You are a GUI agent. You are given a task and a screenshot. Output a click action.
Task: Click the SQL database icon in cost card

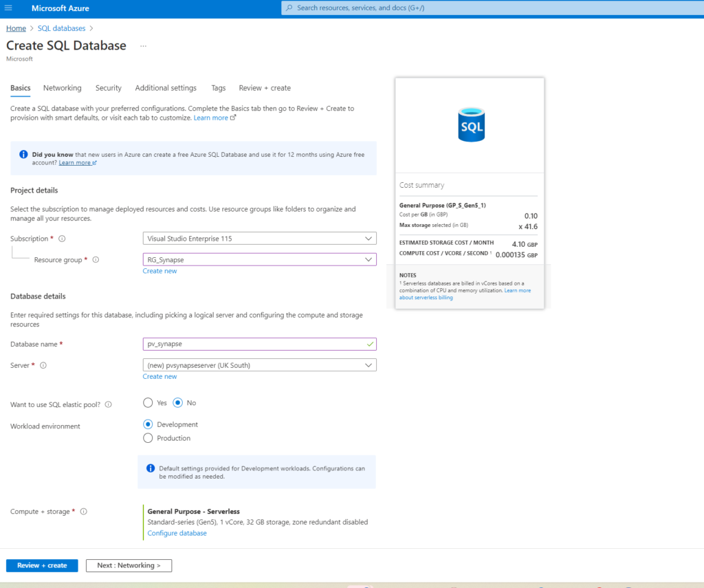(x=471, y=125)
